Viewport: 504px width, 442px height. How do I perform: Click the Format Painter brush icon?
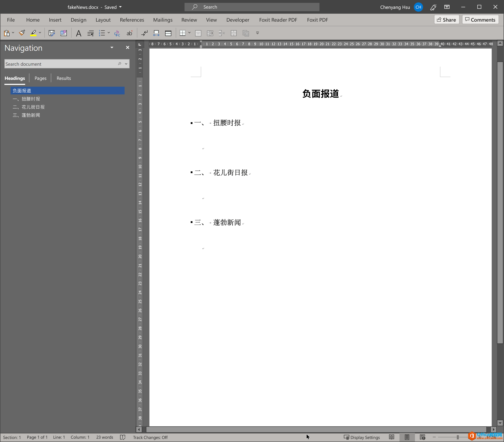[22, 33]
